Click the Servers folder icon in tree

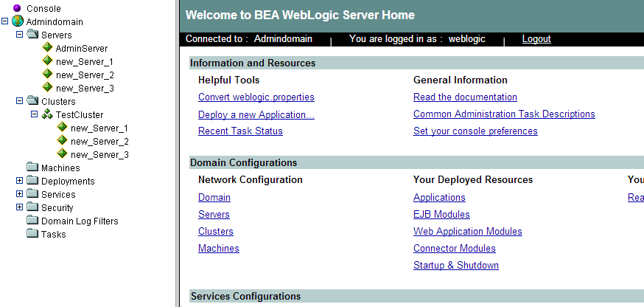tap(32, 35)
